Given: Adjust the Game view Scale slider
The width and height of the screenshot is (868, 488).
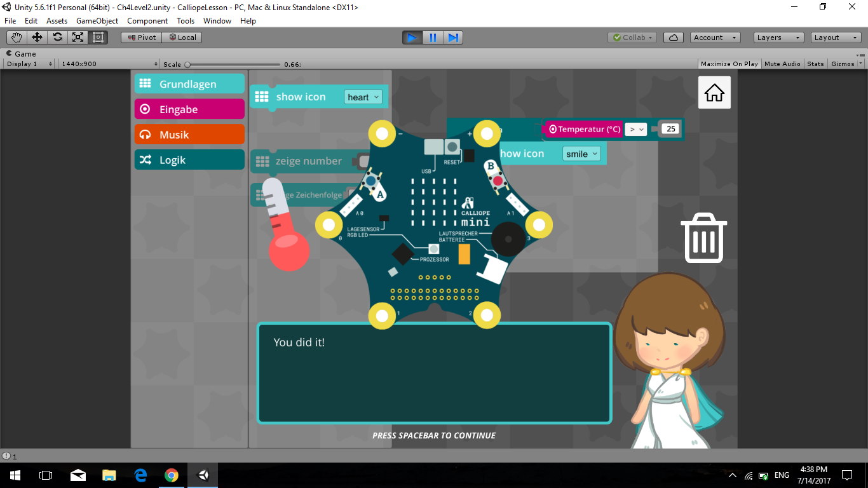Looking at the screenshot, I should tap(232, 64).
